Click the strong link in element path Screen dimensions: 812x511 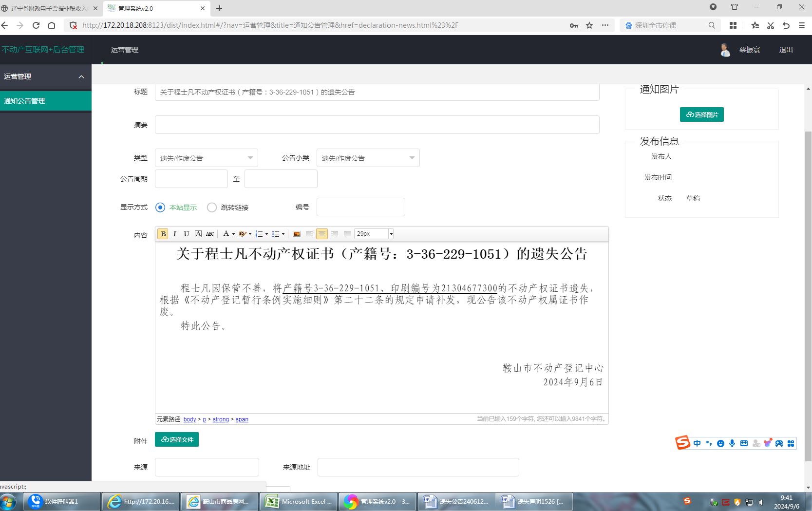[x=221, y=419]
